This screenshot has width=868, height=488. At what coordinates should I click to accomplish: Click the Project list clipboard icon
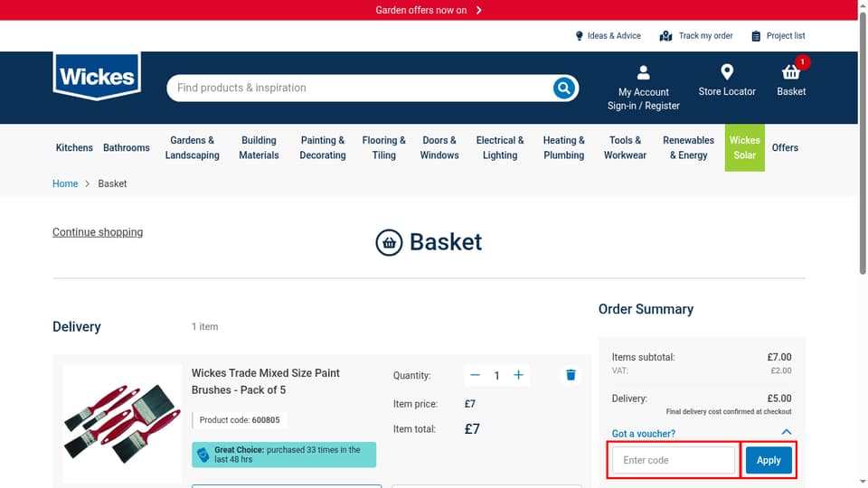[x=756, y=36]
